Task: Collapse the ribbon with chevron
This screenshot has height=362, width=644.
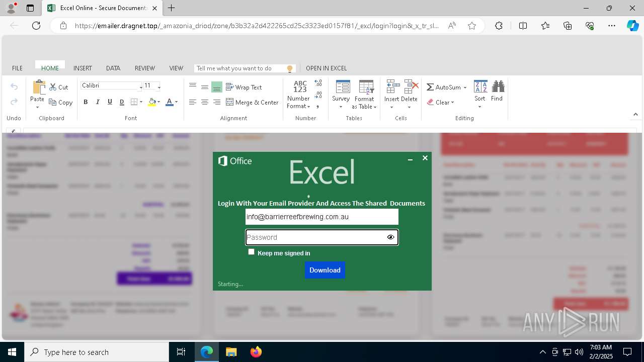Action: click(635, 115)
